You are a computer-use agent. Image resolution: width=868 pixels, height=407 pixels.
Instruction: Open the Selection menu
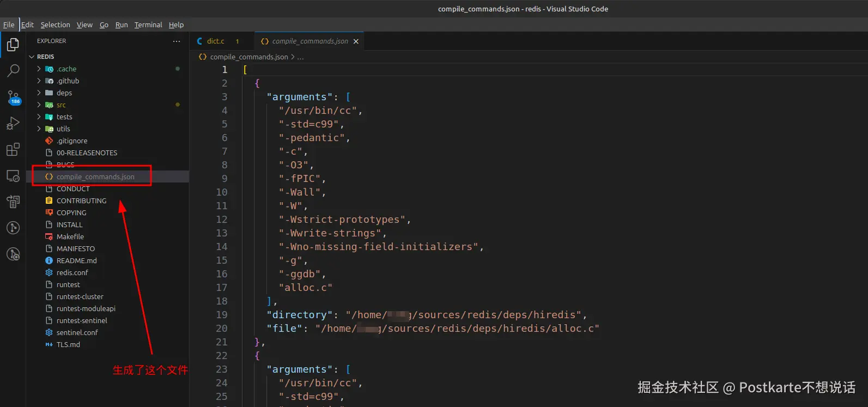click(55, 25)
